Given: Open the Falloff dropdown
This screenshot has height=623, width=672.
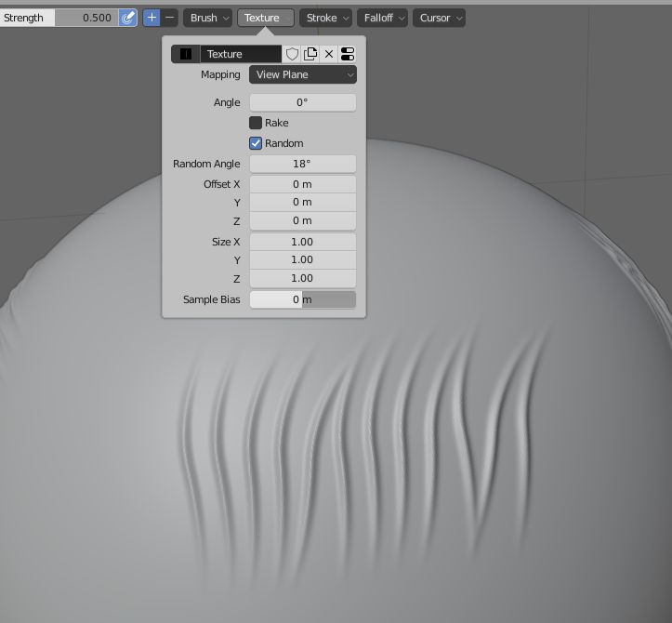Looking at the screenshot, I should 382,18.
